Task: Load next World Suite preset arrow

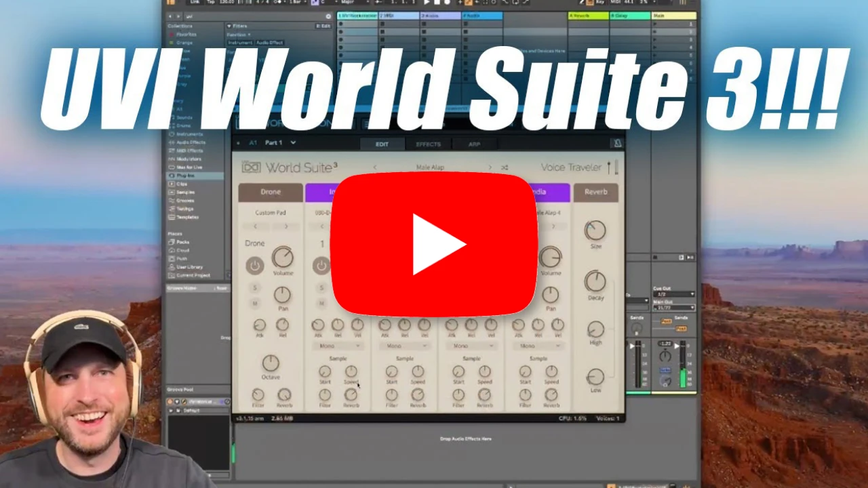Action: [x=490, y=167]
